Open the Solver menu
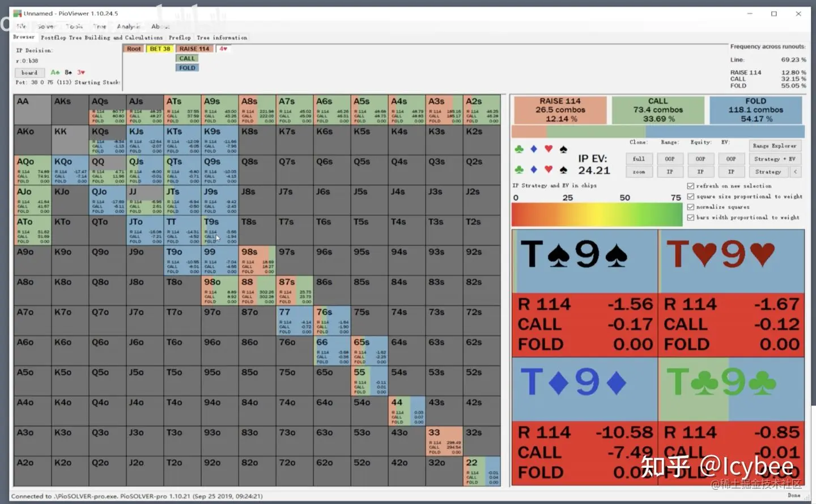The height and width of the screenshot is (504, 816). coord(46,26)
